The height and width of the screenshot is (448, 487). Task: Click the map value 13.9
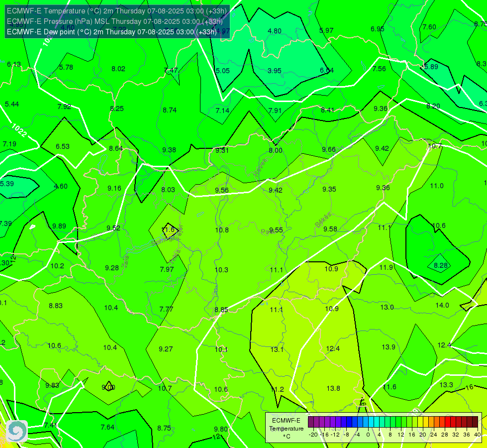[x=389, y=347]
